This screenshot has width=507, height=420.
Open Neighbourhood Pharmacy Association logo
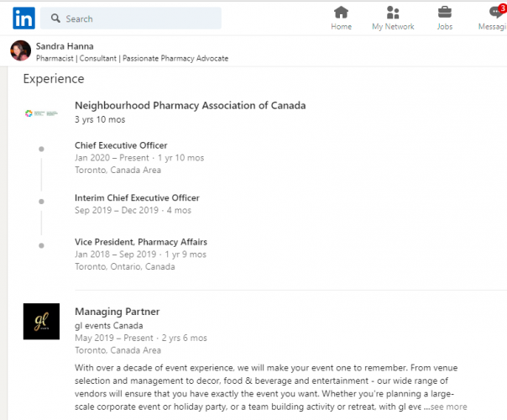(x=41, y=113)
